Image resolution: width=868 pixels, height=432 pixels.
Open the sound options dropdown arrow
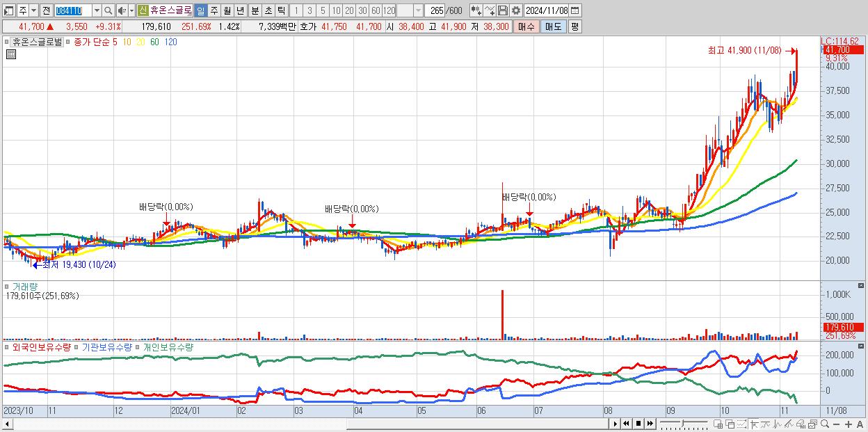(x=131, y=11)
